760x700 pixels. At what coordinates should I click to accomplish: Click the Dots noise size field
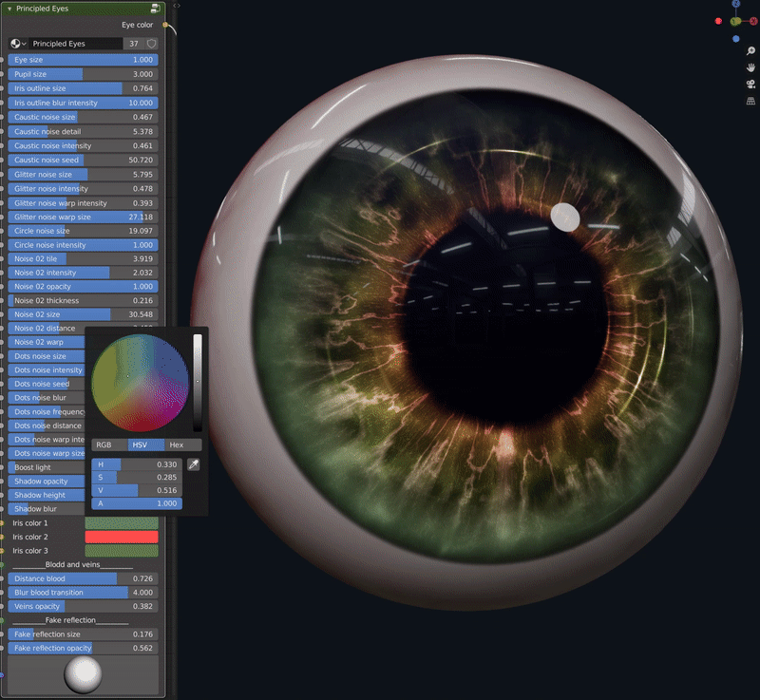pos(47,356)
